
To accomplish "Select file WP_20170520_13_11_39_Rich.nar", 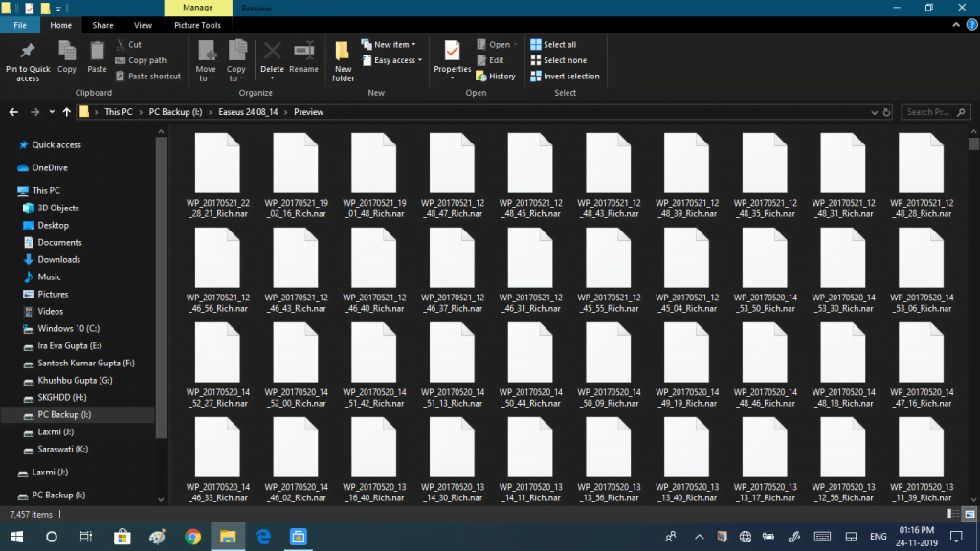I will (x=922, y=460).
